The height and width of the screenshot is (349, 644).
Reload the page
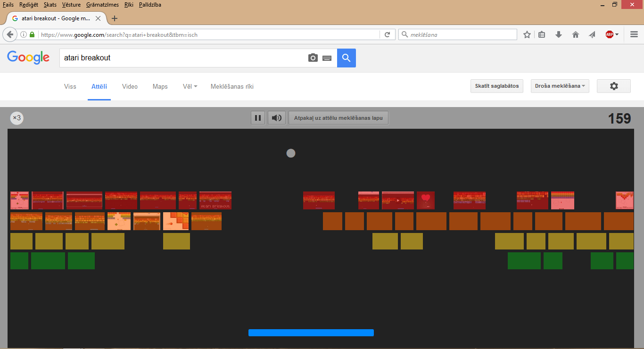387,34
